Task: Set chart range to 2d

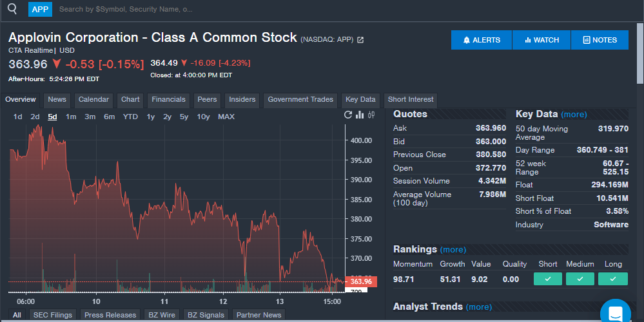Action: click(x=35, y=117)
